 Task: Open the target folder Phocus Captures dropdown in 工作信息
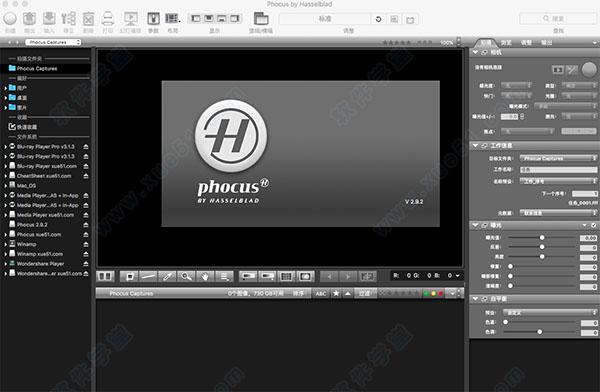(558, 158)
